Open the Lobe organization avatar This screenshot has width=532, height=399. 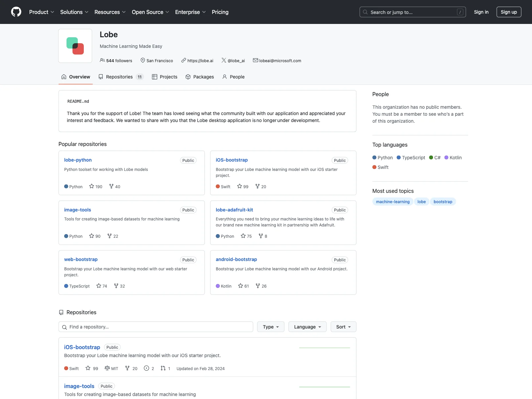click(x=75, y=46)
